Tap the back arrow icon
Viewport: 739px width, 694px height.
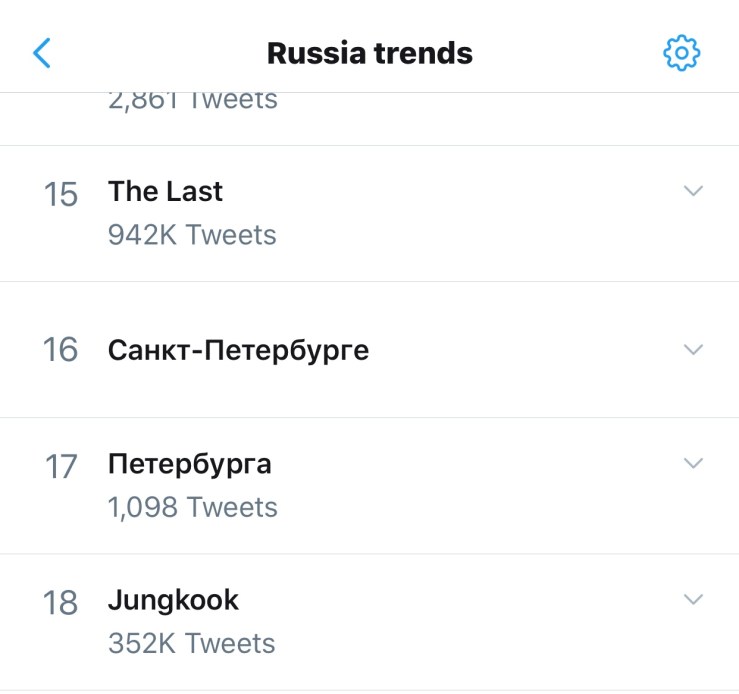click(41, 53)
